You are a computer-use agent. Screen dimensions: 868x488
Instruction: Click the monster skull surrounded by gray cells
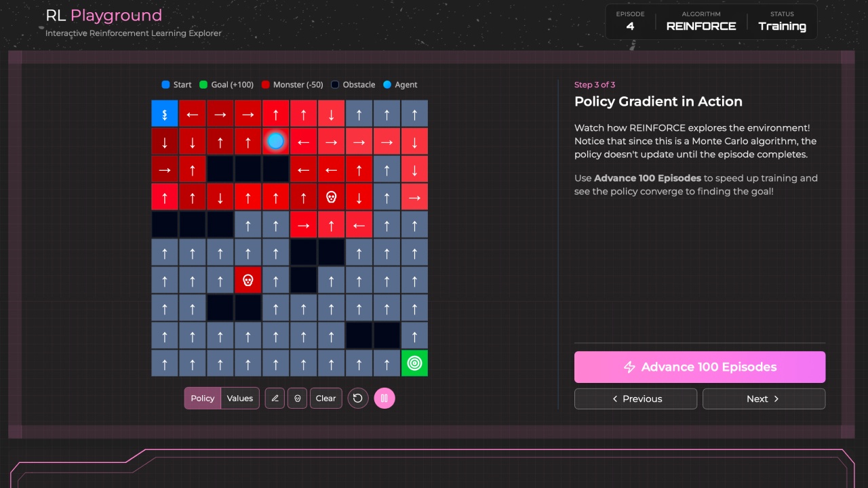[248, 280]
